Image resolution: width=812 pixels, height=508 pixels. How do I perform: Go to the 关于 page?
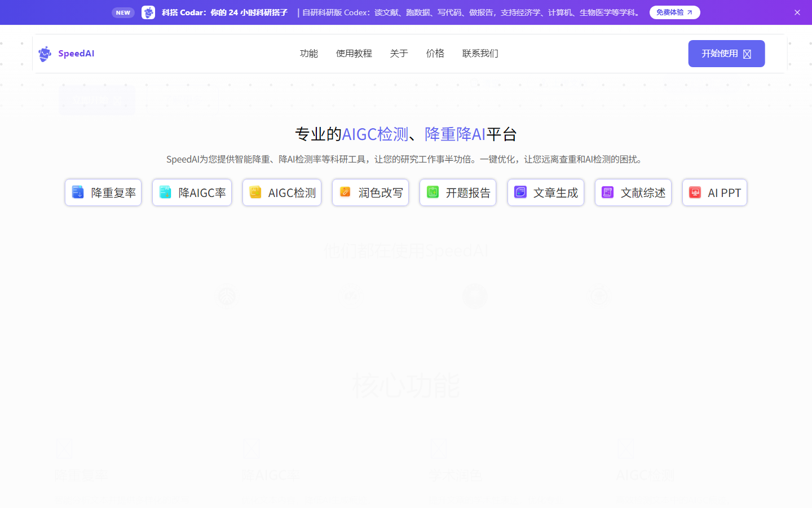click(x=399, y=54)
